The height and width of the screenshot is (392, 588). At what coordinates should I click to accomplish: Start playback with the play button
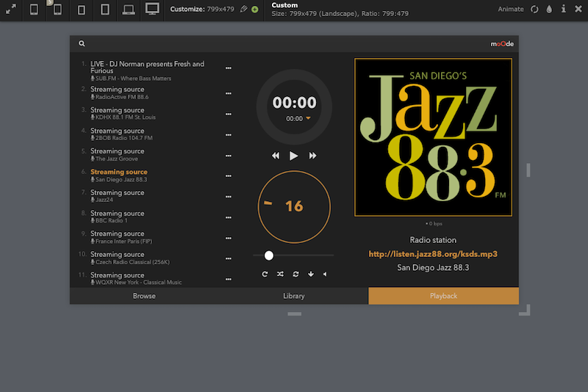293,156
